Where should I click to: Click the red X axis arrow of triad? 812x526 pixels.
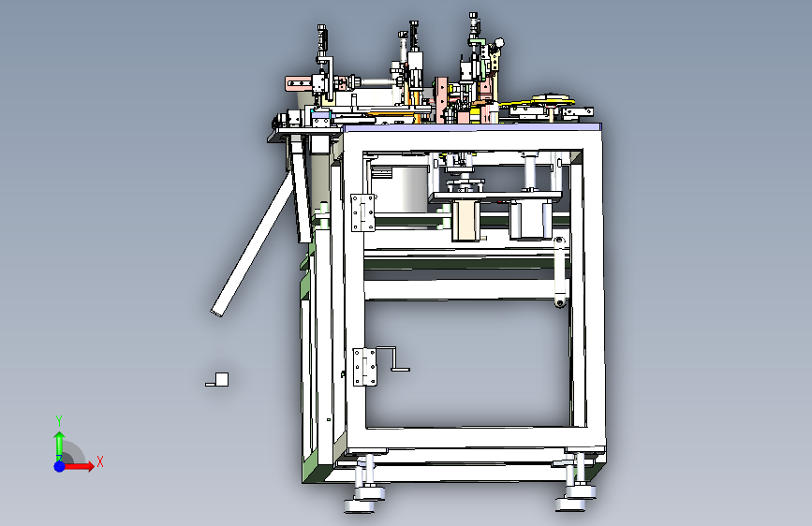80,466
